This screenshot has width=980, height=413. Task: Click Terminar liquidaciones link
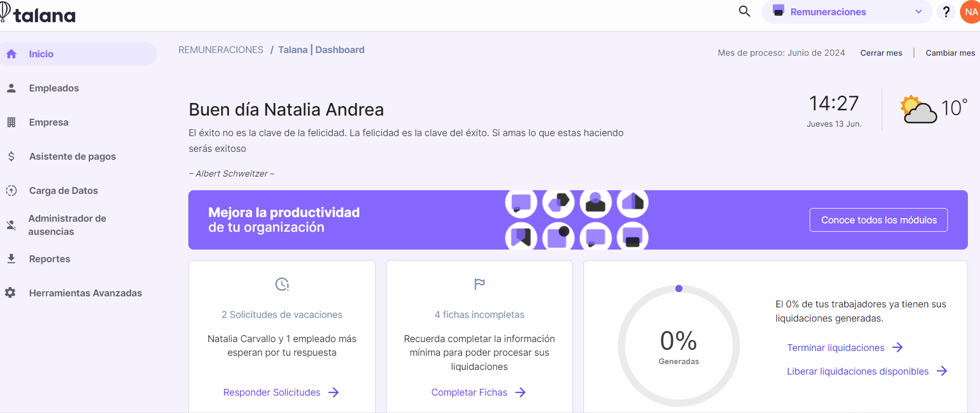coord(835,348)
